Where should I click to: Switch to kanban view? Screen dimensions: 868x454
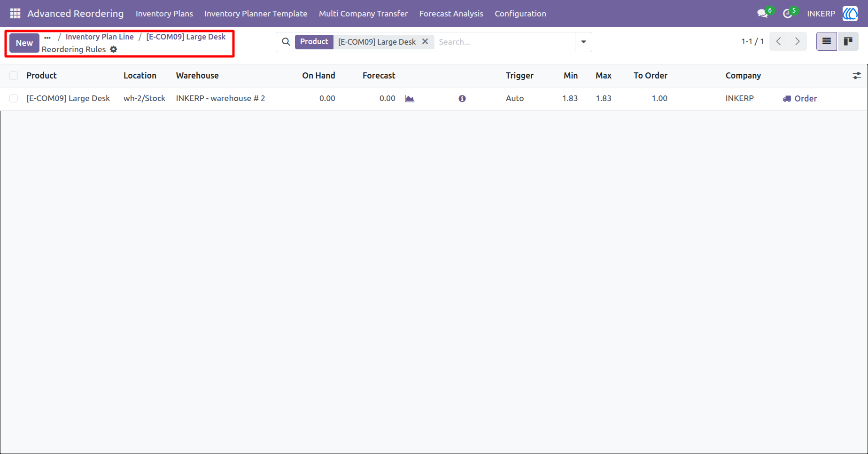[x=848, y=41]
